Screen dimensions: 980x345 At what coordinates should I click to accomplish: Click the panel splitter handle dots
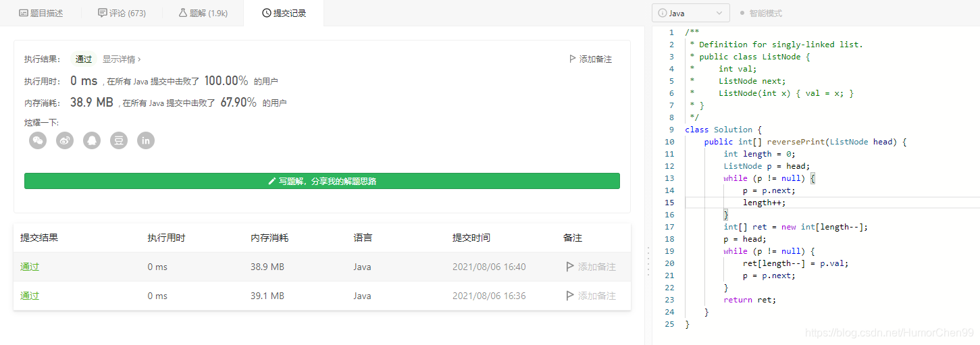(648, 261)
